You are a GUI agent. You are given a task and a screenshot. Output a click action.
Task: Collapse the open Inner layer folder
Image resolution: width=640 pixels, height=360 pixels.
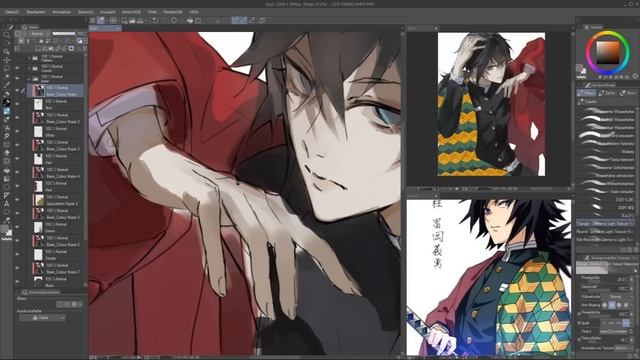29,79
